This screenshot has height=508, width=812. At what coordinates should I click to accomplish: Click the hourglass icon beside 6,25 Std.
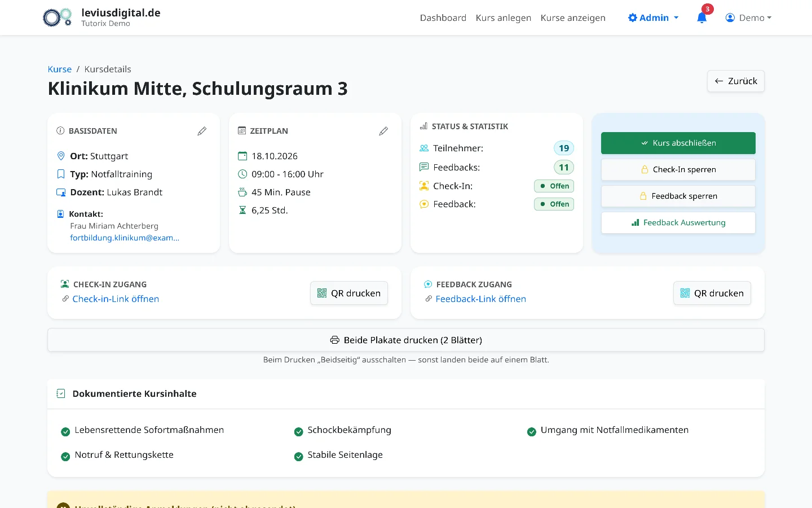coord(242,210)
